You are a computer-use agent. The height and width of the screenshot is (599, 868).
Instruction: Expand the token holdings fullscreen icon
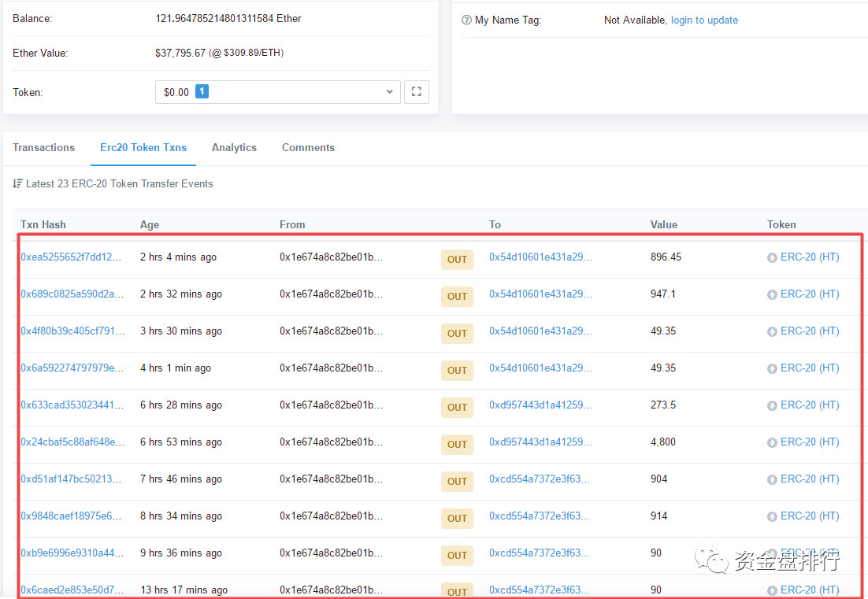pos(416,92)
